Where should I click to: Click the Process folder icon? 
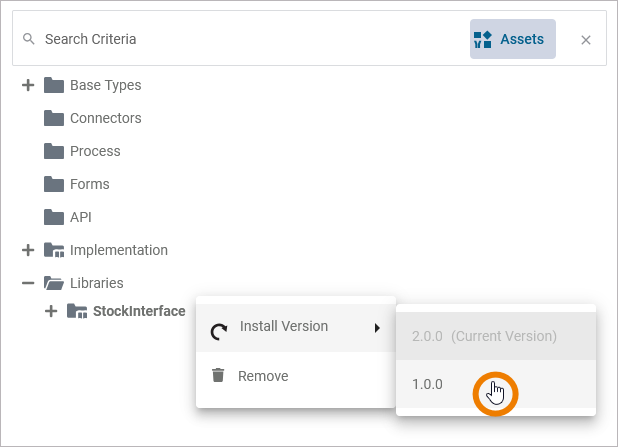(x=54, y=152)
